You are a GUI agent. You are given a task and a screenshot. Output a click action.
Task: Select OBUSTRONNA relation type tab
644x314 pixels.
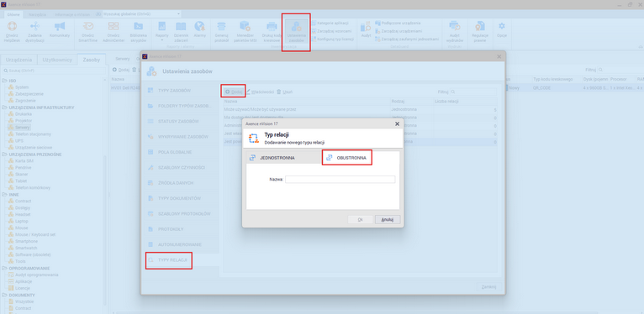click(x=347, y=157)
